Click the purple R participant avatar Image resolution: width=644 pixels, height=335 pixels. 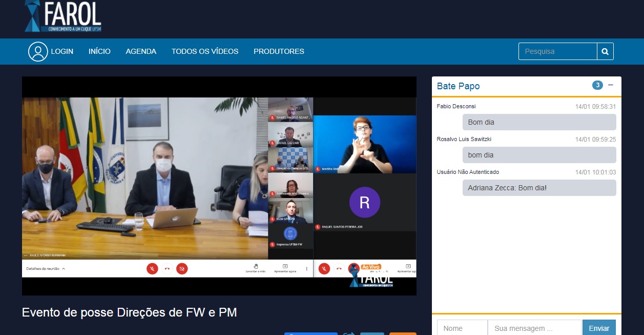364,202
